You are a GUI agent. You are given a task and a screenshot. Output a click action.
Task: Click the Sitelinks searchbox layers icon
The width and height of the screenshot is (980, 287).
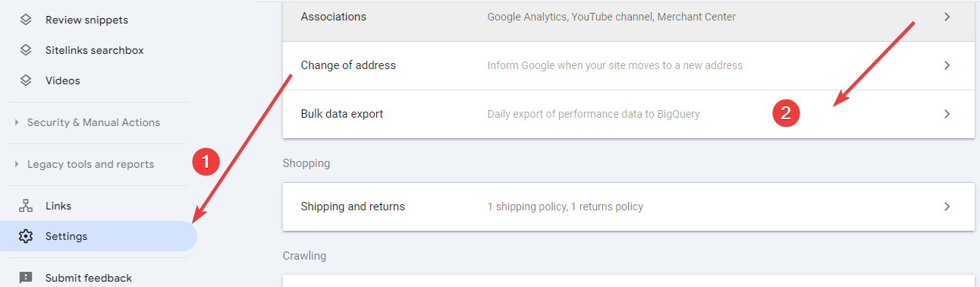click(26, 50)
